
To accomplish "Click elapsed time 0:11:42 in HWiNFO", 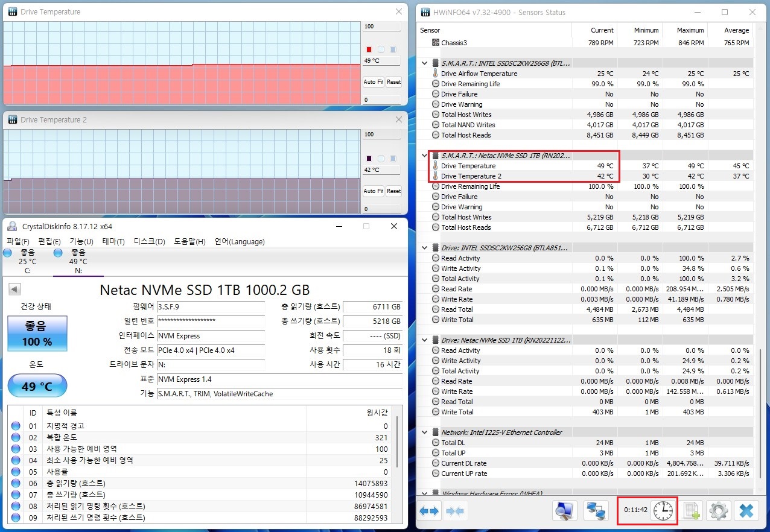I will pyautogui.click(x=636, y=510).
